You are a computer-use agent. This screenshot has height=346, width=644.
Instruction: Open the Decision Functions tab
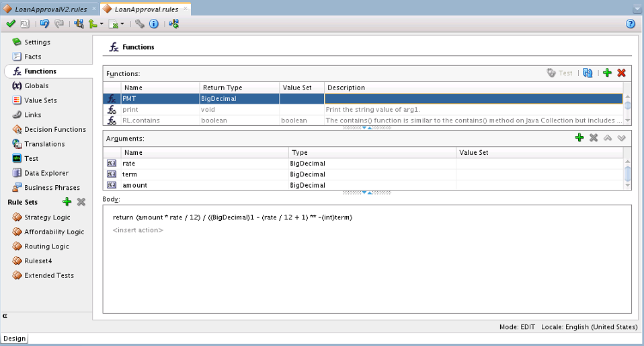55,129
